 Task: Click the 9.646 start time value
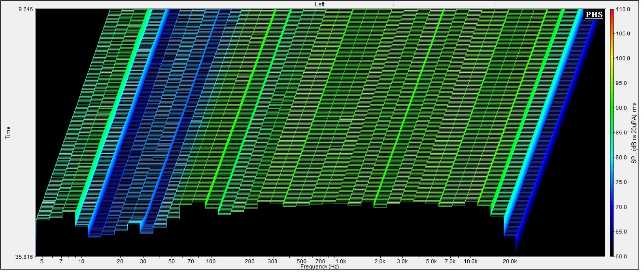[26, 9]
